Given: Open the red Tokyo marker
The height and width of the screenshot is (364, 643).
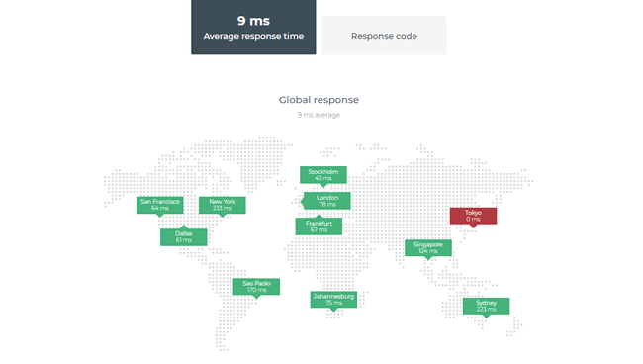Looking at the screenshot, I should tap(473, 216).
